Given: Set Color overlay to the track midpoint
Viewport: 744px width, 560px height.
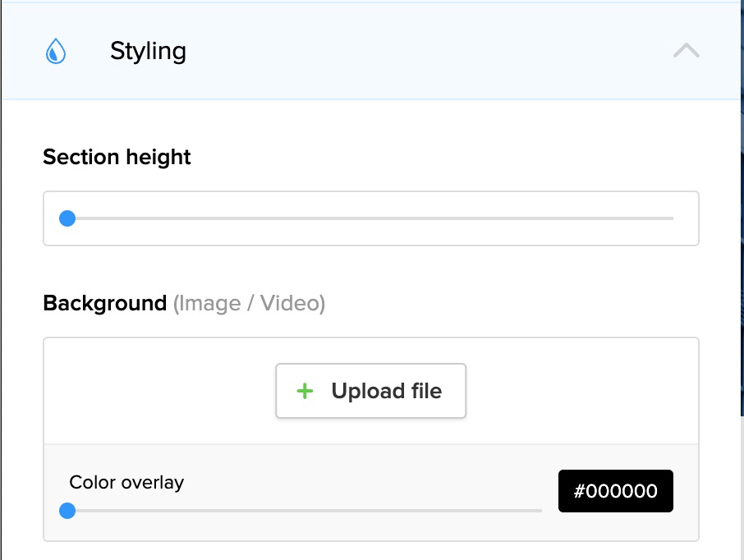Looking at the screenshot, I should click(305, 511).
